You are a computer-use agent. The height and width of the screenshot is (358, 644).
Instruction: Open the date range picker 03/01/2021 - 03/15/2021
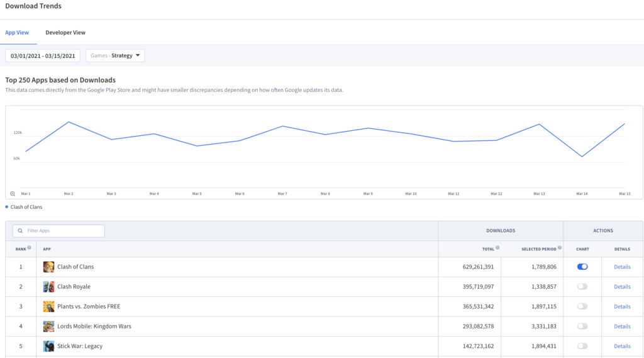click(43, 55)
